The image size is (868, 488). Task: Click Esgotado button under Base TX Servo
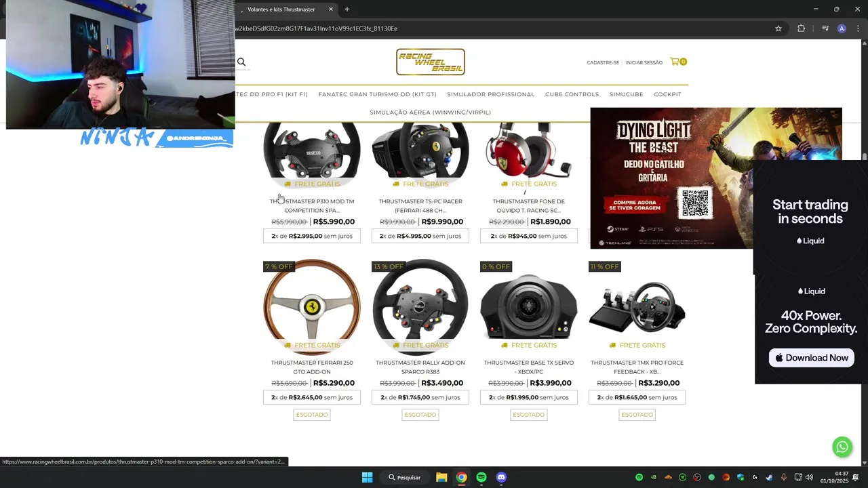coord(529,415)
